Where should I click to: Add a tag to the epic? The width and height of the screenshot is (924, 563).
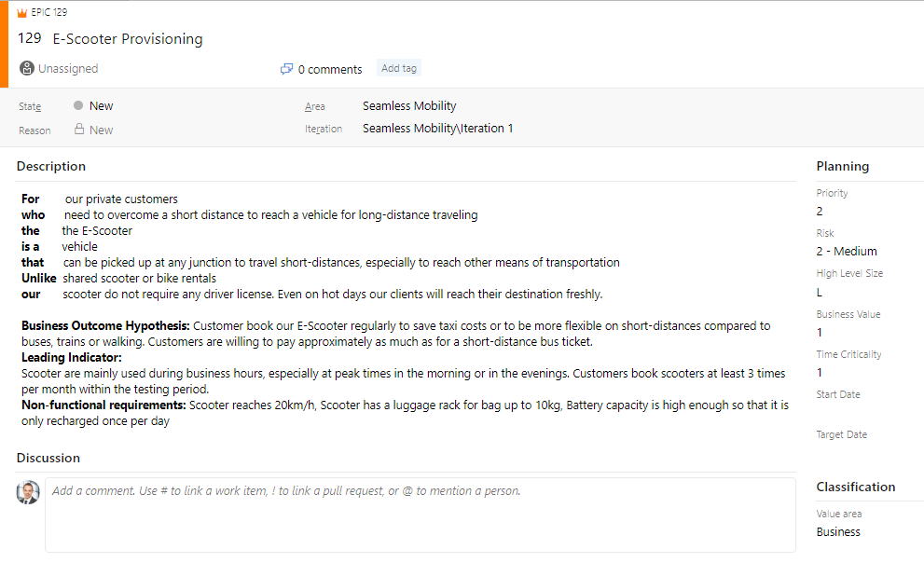click(x=399, y=68)
